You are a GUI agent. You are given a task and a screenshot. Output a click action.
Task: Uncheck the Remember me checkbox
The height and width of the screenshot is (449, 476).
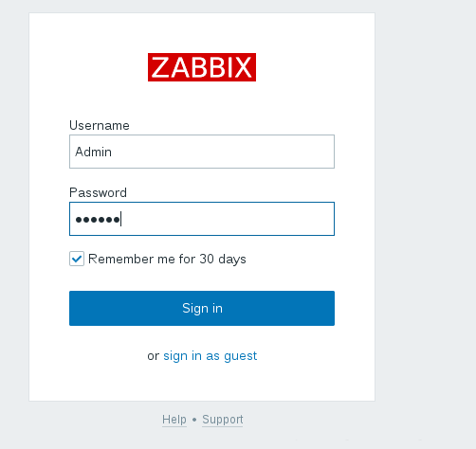coord(77,259)
